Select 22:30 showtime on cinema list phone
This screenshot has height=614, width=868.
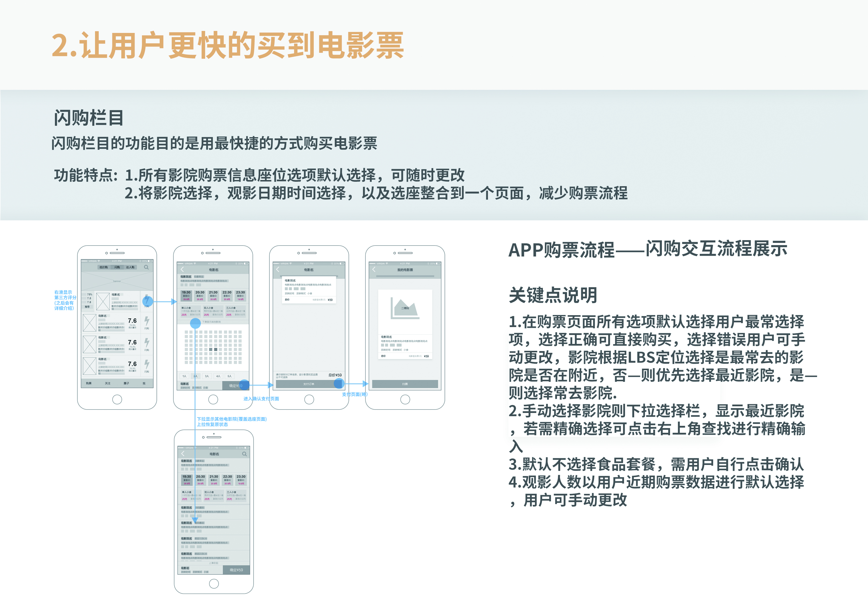(228, 480)
